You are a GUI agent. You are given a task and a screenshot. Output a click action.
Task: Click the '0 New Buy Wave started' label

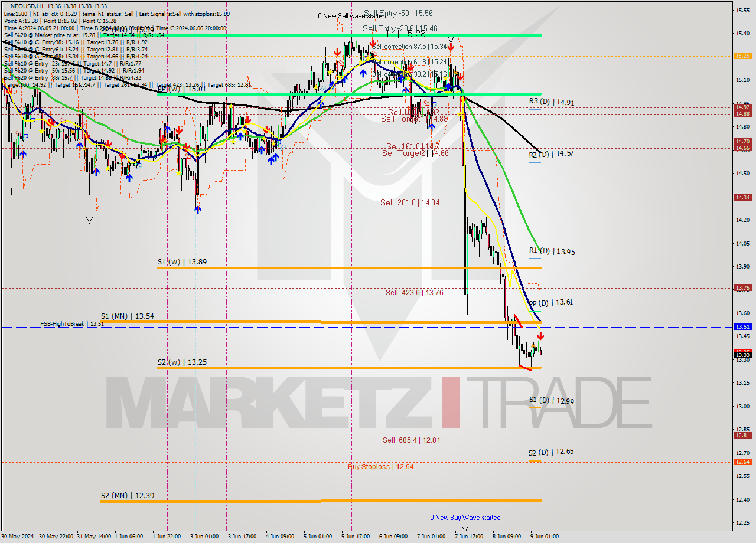pos(465,518)
